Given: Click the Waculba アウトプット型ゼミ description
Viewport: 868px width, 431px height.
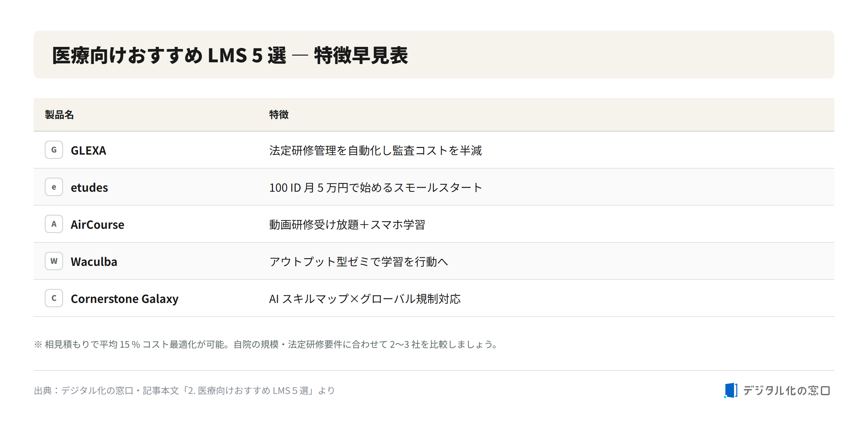Looking at the screenshot, I should pyautogui.click(x=359, y=262).
